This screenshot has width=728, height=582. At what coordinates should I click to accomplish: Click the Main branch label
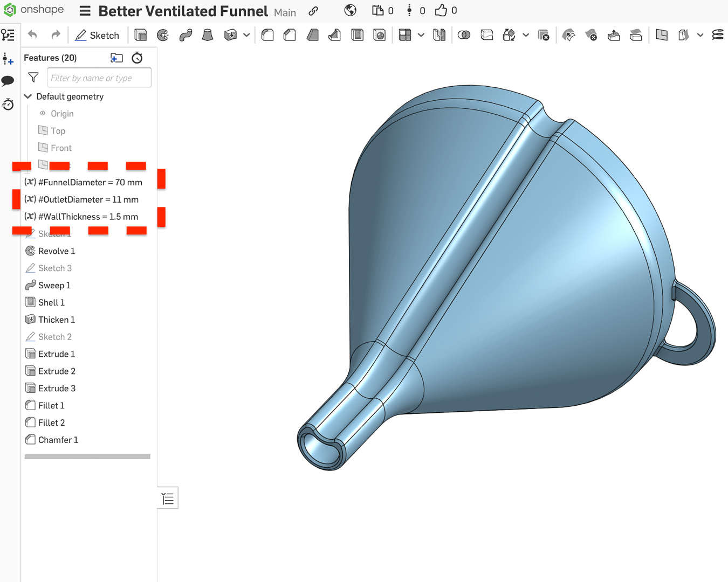pyautogui.click(x=285, y=12)
